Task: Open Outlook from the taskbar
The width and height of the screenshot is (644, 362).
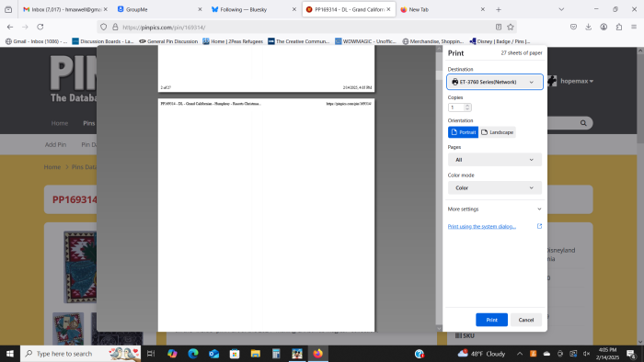Action: click(x=214, y=354)
